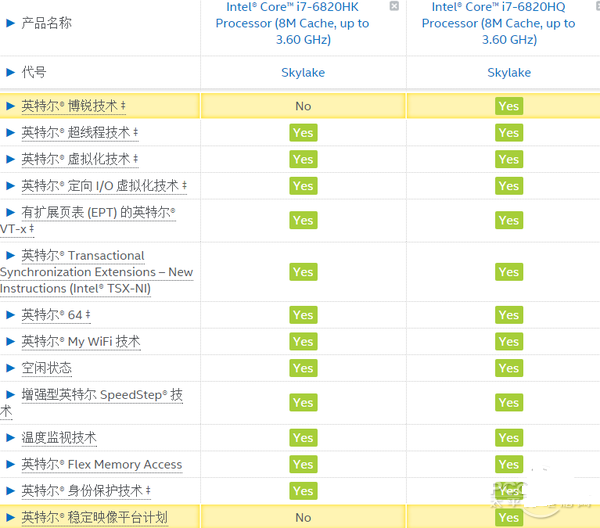
Task: Click the My WiFi 技术 label
Action: coord(81,341)
